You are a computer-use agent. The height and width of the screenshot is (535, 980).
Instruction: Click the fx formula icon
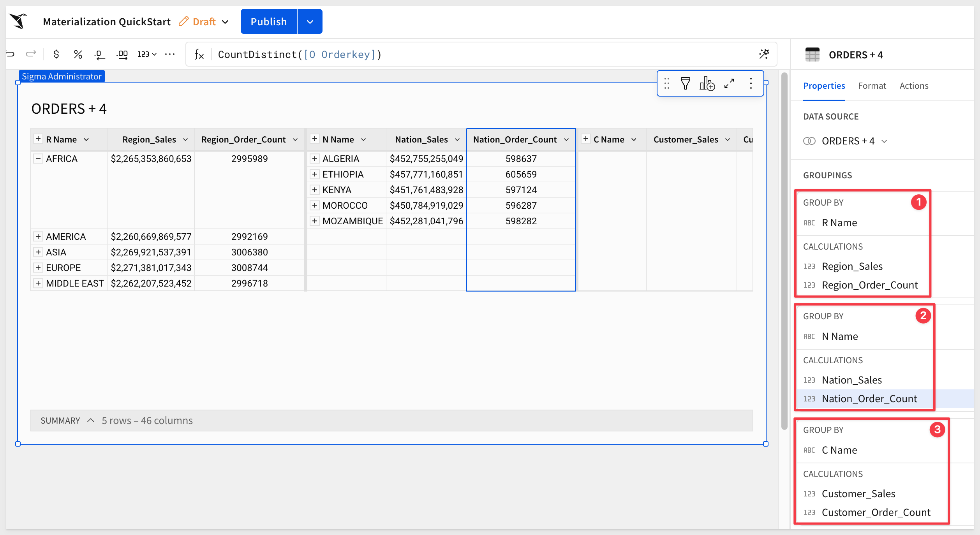199,55
